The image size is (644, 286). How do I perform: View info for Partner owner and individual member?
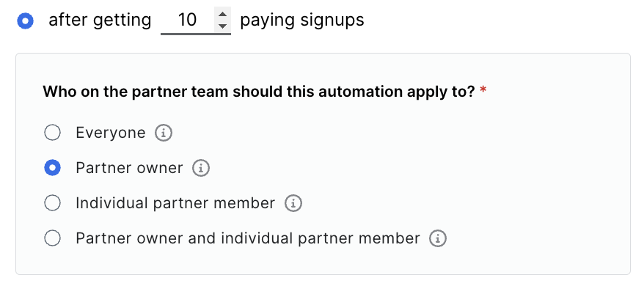[x=438, y=238]
